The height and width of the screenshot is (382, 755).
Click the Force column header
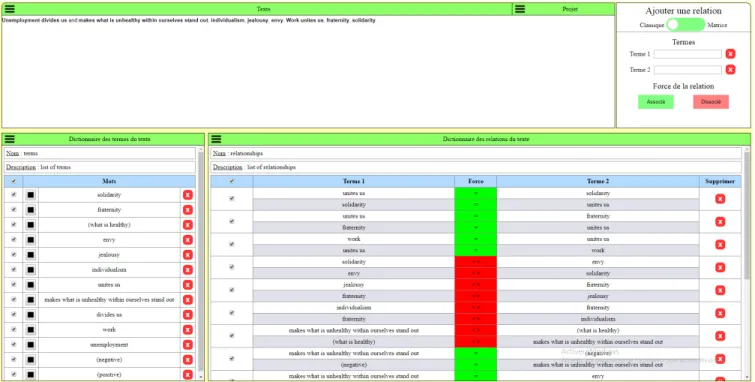(475, 181)
